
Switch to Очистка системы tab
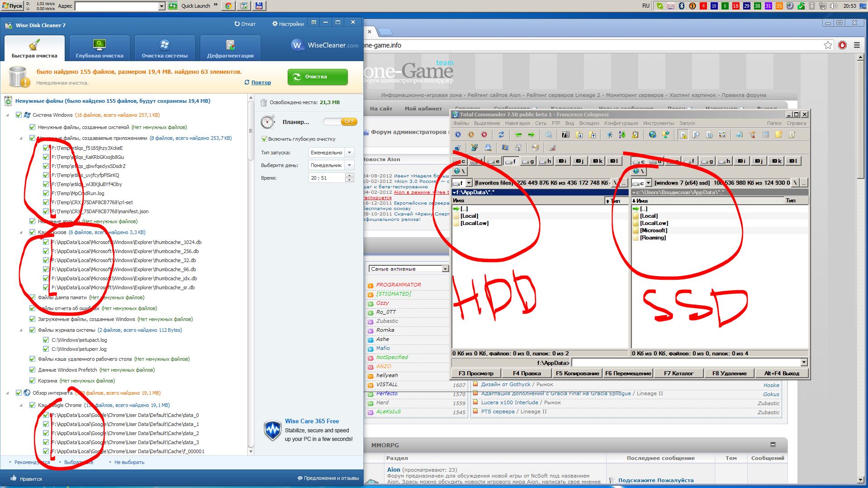pyautogui.click(x=165, y=48)
